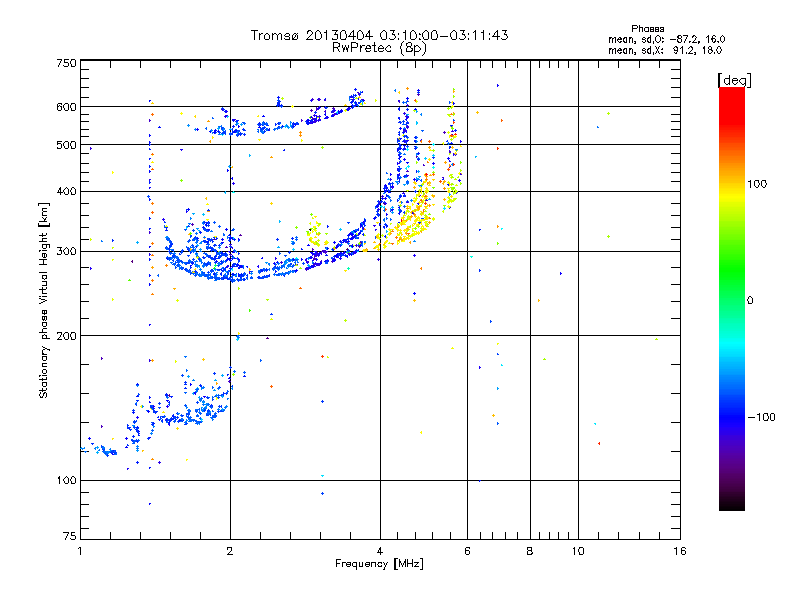Click the y-axis tick label '200'
The width and height of the screenshot is (800, 600).
pos(66,336)
